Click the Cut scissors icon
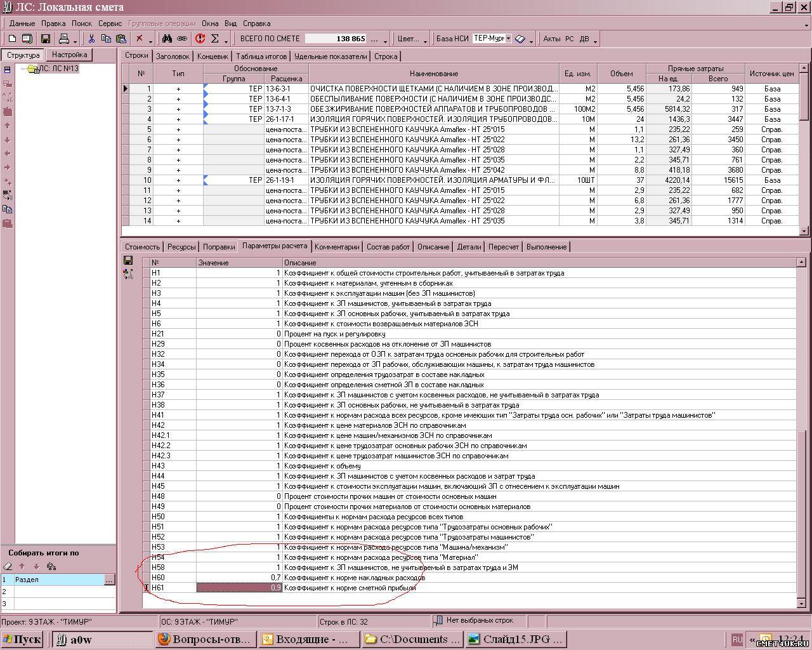Screen dimensions: 812x650 [91, 39]
